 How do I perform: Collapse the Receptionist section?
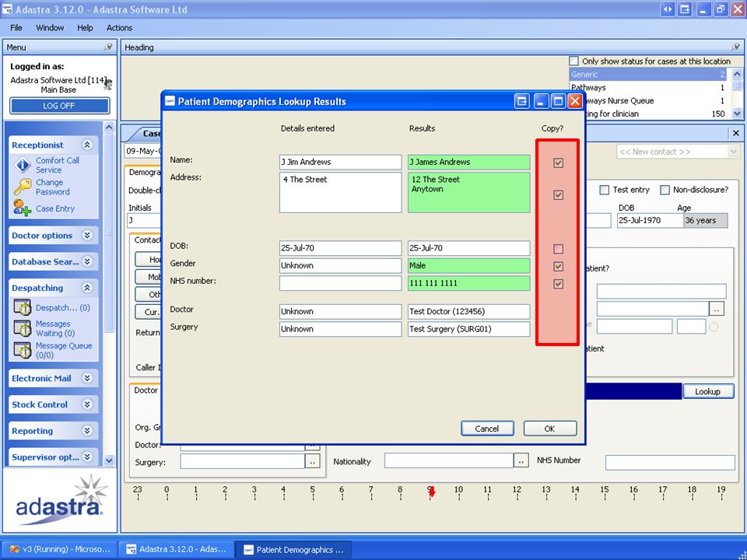click(x=87, y=145)
